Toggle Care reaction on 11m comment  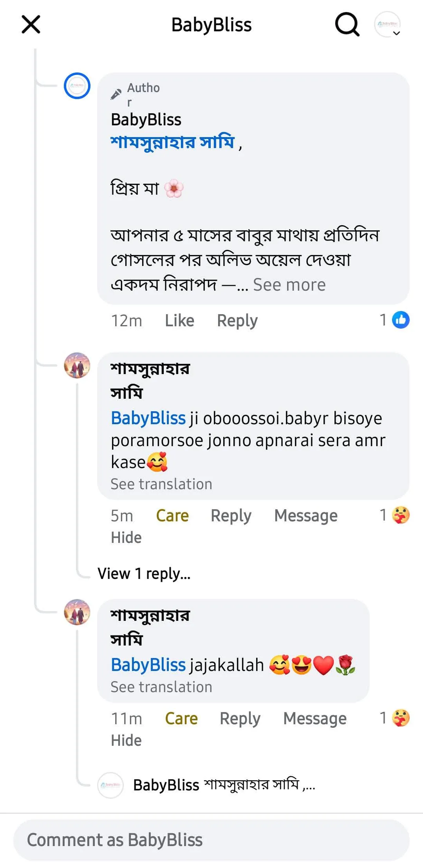(181, 718)
